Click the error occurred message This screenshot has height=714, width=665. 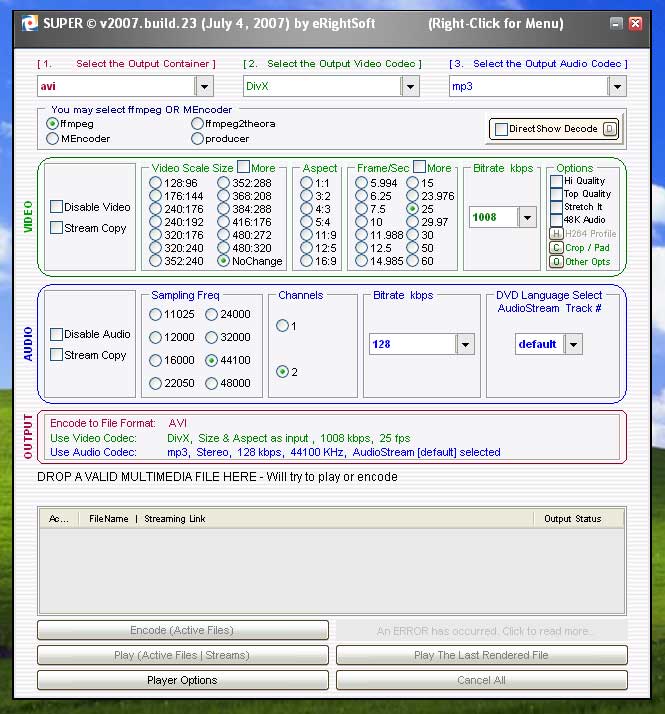(x=481, y=631)
